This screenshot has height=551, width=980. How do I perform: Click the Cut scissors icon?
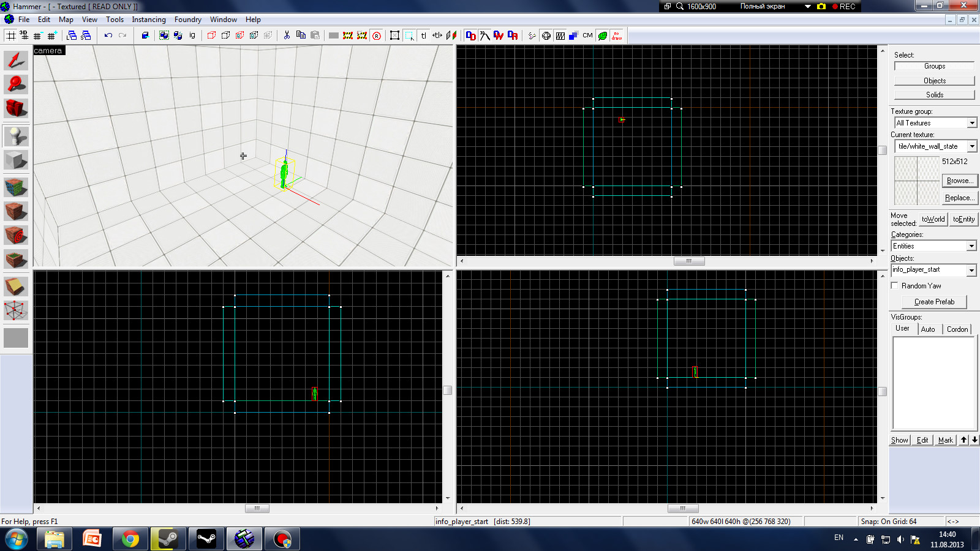coord(287,36)
